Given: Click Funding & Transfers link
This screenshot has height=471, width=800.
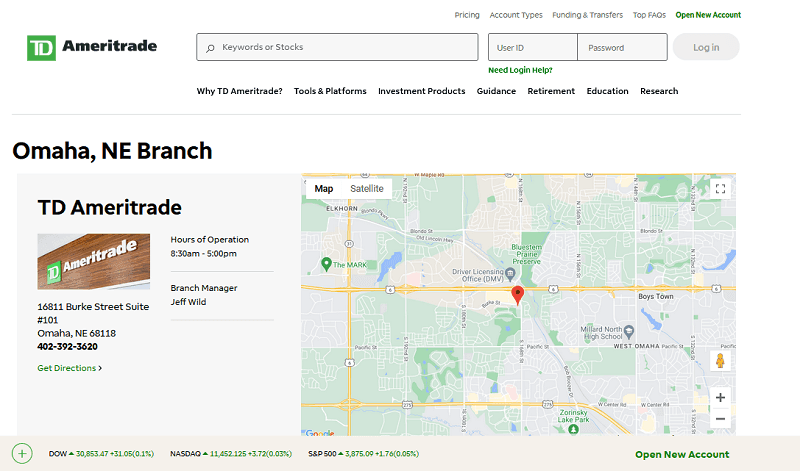Looking at the screenshot, I should [x=587, y=15].
